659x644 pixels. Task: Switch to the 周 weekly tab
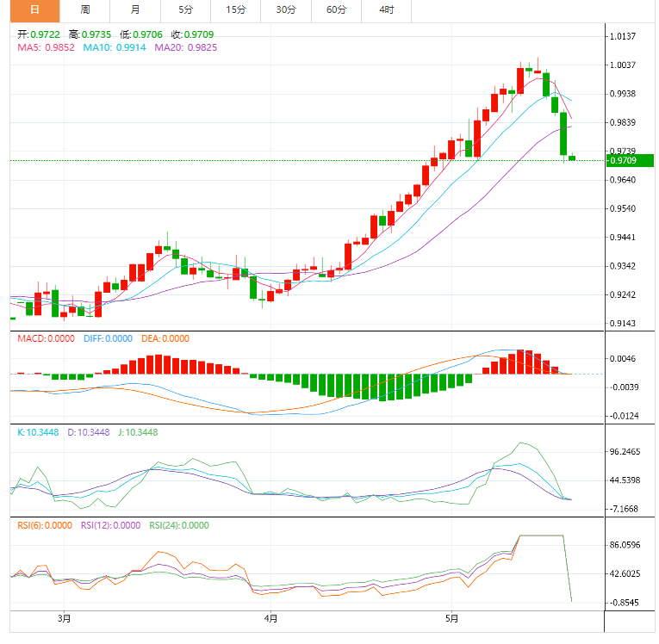85,10
